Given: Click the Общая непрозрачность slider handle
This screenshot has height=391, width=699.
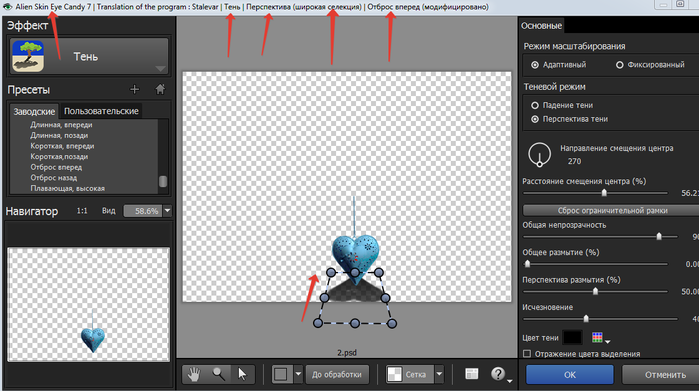Looking at the screenshot, I should pos(659,236).
